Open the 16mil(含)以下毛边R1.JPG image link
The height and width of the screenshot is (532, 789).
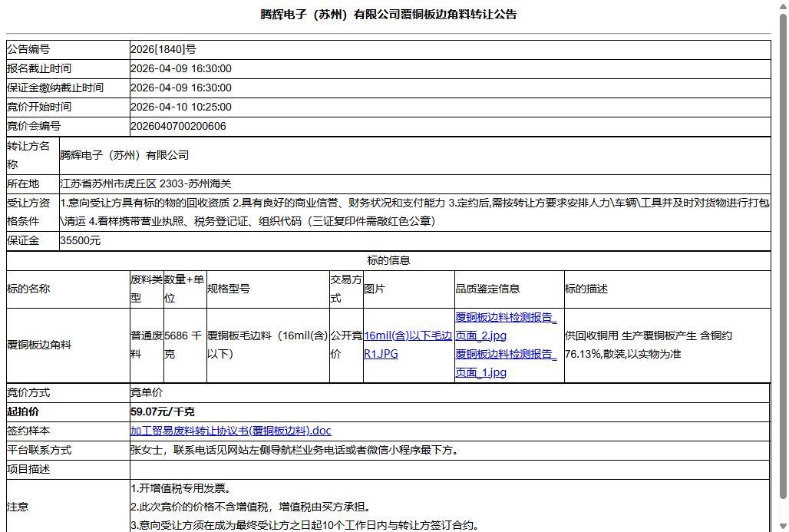pos(408,345)
